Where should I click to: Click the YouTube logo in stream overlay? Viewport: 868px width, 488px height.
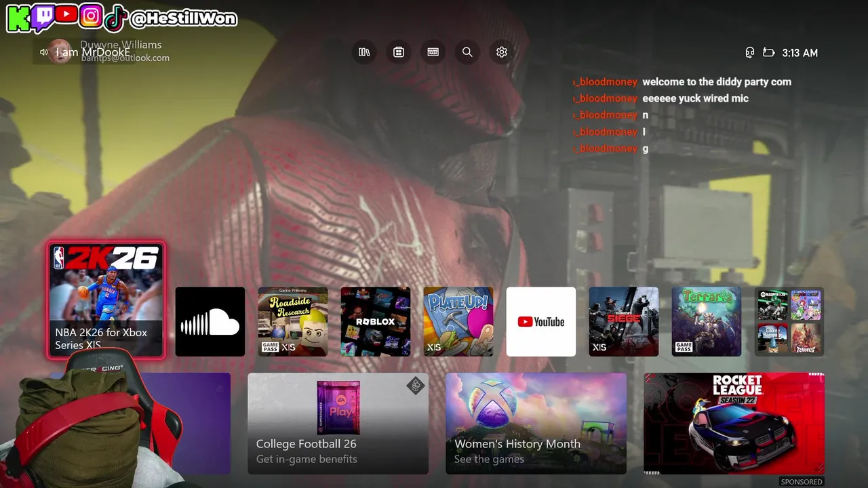pyautogui.click(x=66, y=14)
